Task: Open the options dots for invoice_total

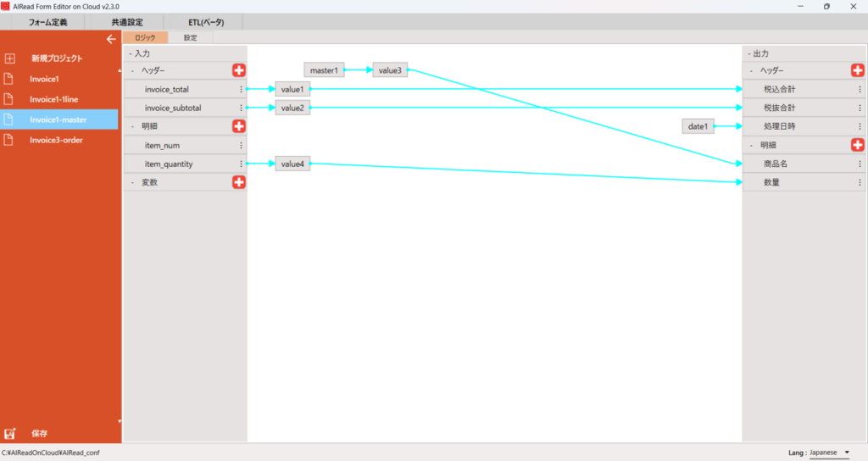Action: coord(241,89)
